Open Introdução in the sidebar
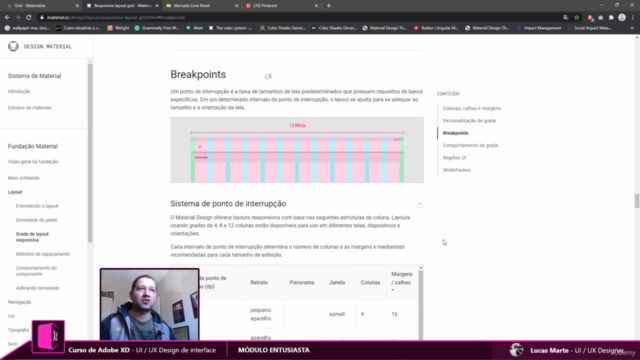 [x=19, y=91]
